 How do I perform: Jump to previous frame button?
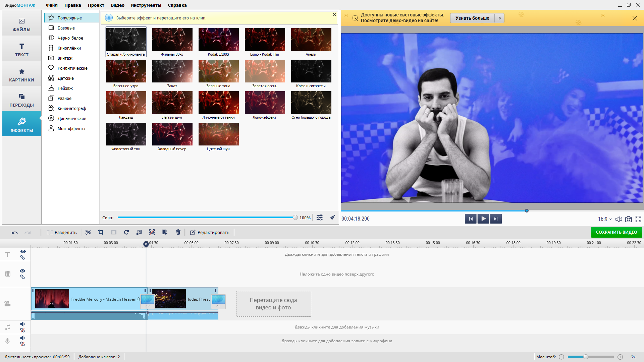471,219
